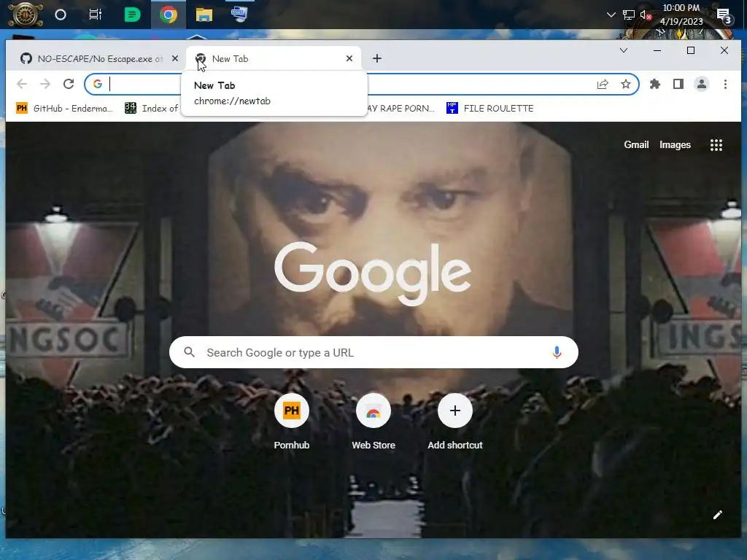Open the Images link

tap(675, 145)
